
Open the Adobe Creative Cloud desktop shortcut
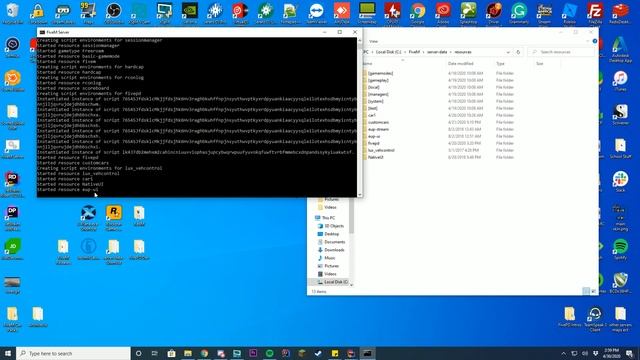coord(443,13)
